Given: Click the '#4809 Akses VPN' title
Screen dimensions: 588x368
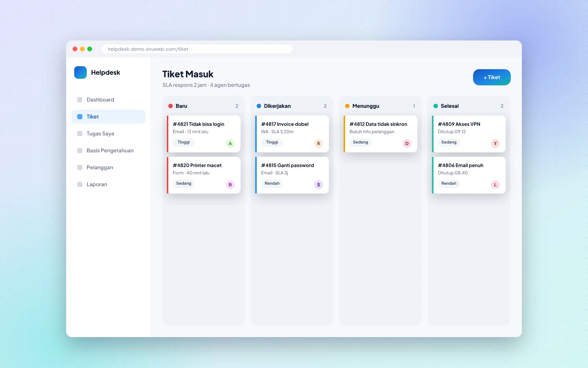Looking at the screenshot, I should point(459,124).
